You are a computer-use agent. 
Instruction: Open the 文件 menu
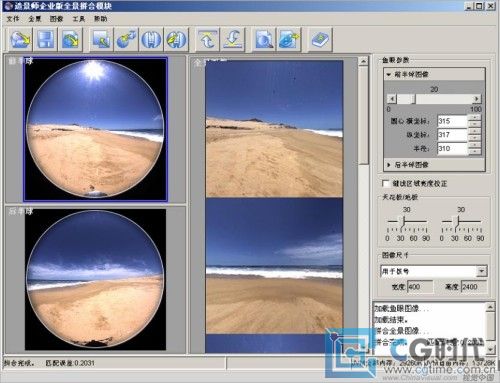13,19
